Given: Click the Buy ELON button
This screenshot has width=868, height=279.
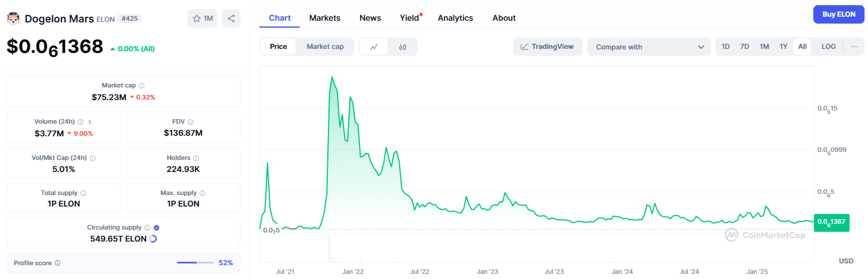Looking at the screenshot, I should point(839,14).
